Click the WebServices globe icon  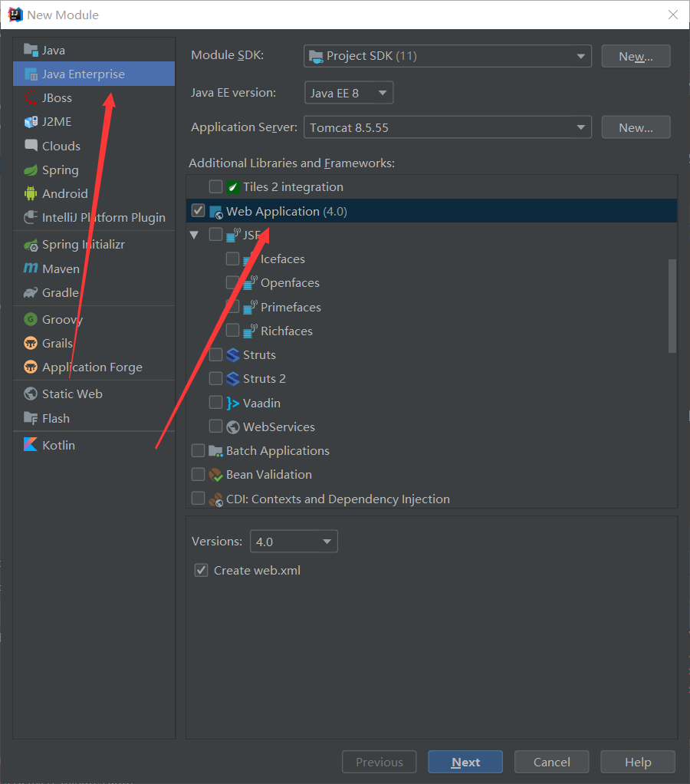pos(233,427)
